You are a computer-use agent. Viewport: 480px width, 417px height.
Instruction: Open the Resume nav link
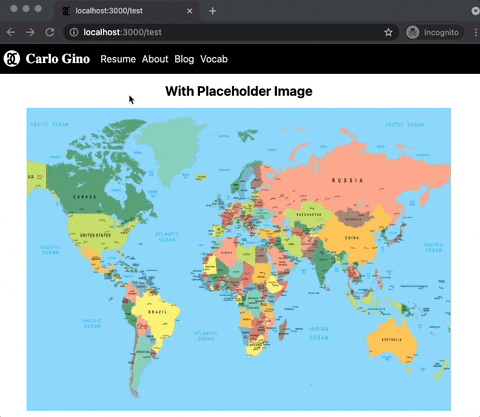118,59
